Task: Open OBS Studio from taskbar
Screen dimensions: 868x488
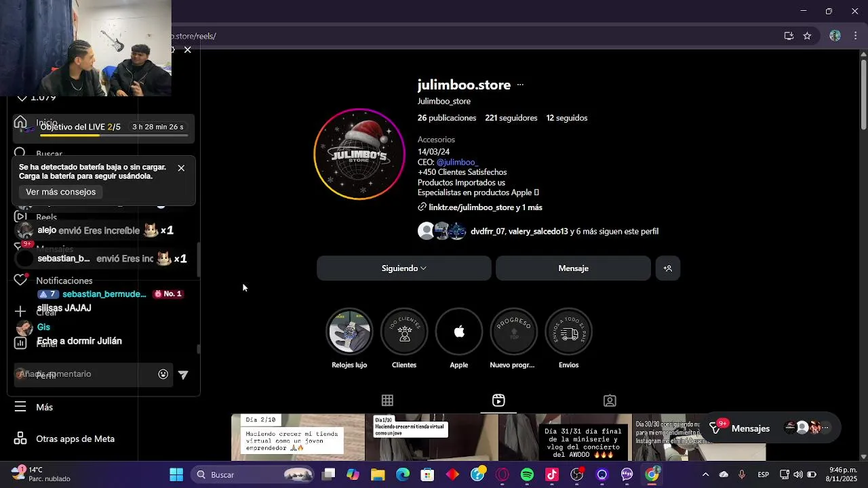Action: [x=577, y=474]
